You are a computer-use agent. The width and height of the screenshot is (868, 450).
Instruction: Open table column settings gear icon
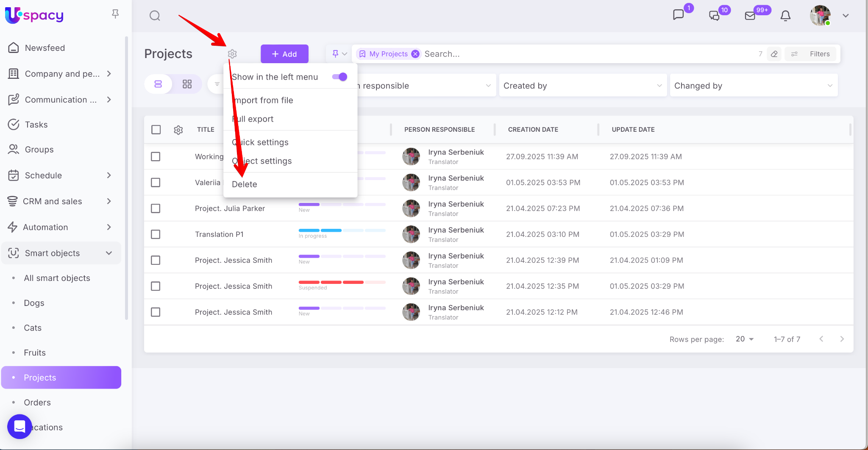(x=178, y=130)
